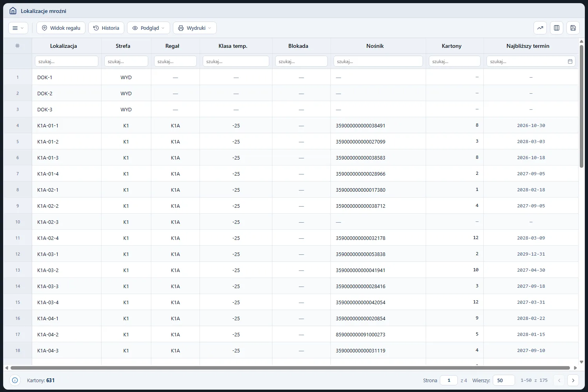Viewport: 588px width, 392px height.
Task: Focus the Kartony search field
Action: click(x=455, y=61)
